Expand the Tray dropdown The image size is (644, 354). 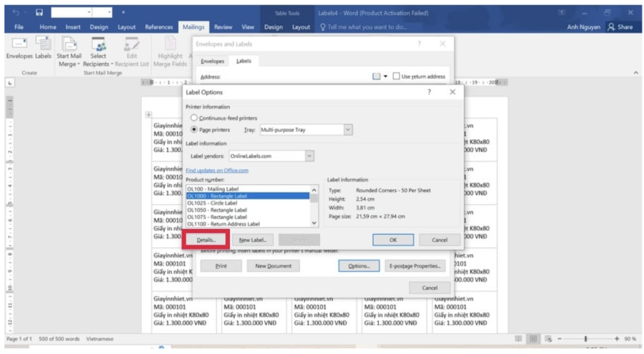pos(348,129)
